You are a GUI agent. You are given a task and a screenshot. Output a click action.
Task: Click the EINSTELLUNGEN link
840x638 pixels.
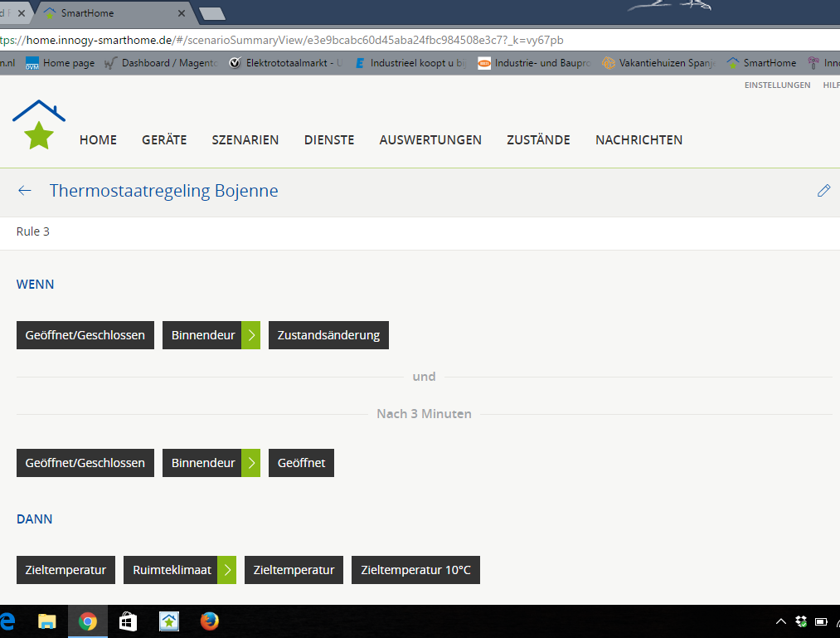click(777, 85)
